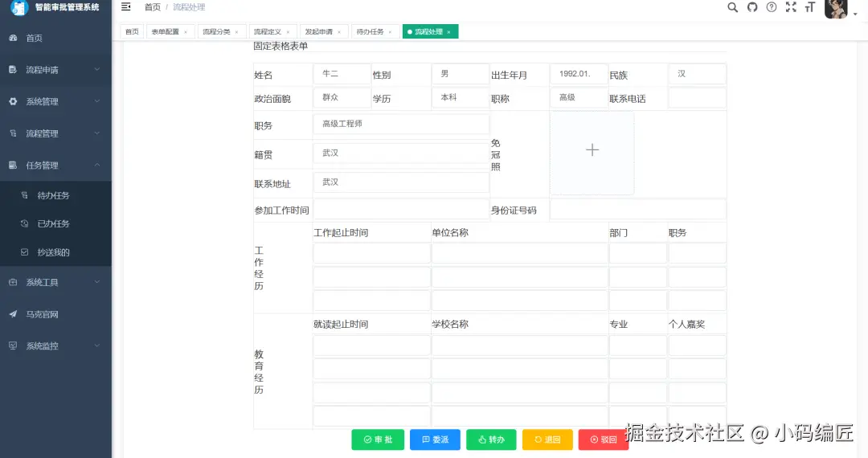Click the 流程申请 sidebar icon
Screen dimensions: 868x458
point(14,70)
